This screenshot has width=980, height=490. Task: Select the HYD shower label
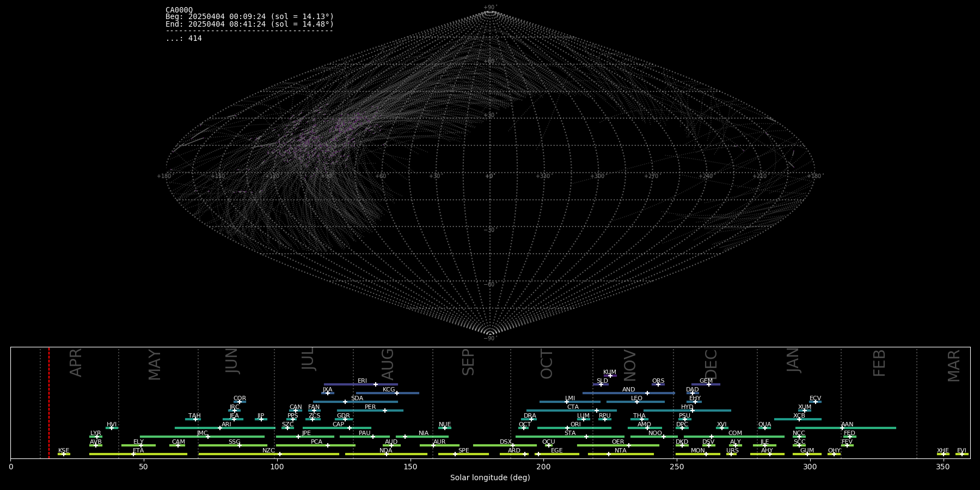point(687,407)
